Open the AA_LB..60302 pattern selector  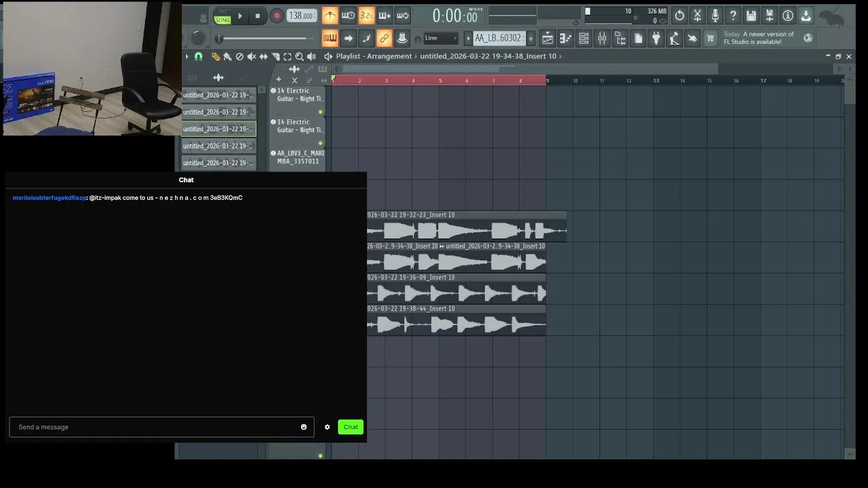498,38
